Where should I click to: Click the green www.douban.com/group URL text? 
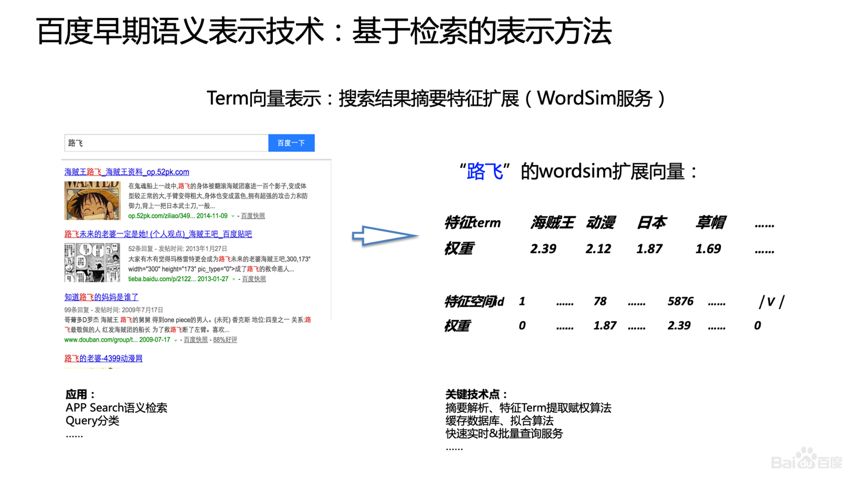118,340
